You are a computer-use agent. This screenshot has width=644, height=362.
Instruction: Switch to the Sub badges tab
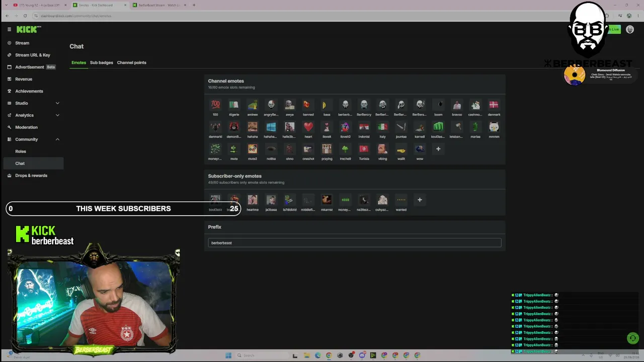[x=102, y=63]
